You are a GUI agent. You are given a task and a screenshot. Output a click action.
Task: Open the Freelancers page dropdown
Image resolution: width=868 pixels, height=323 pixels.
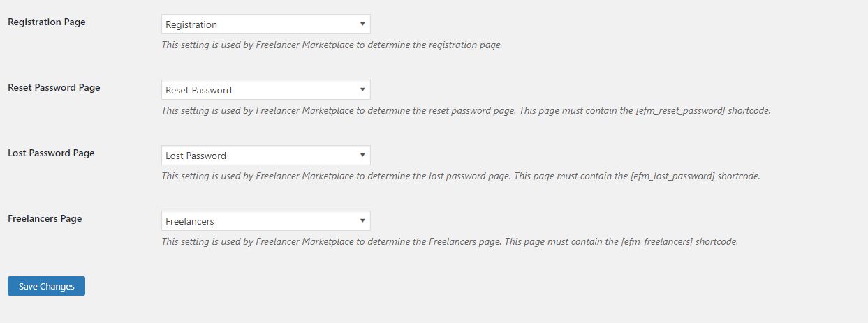click(265, 221)
